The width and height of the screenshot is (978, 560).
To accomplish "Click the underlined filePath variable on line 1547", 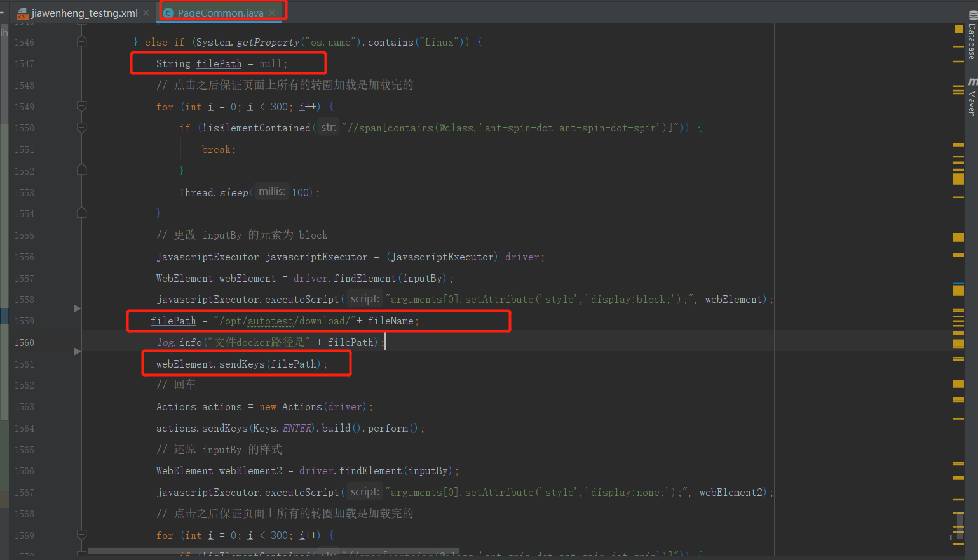I will coord(219,63).
